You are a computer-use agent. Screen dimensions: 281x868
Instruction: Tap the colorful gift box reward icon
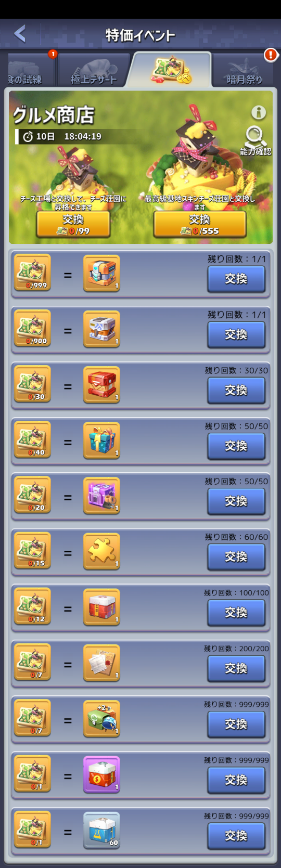point(101,441)
